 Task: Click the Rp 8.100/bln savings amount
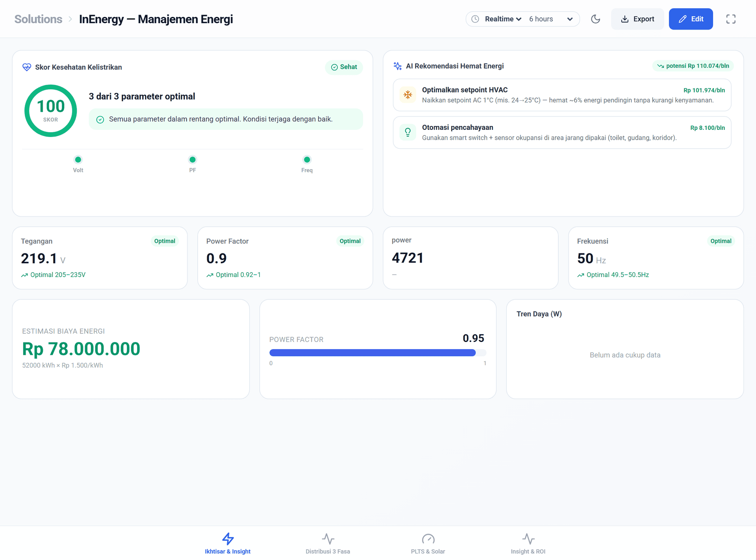[708, 128]
